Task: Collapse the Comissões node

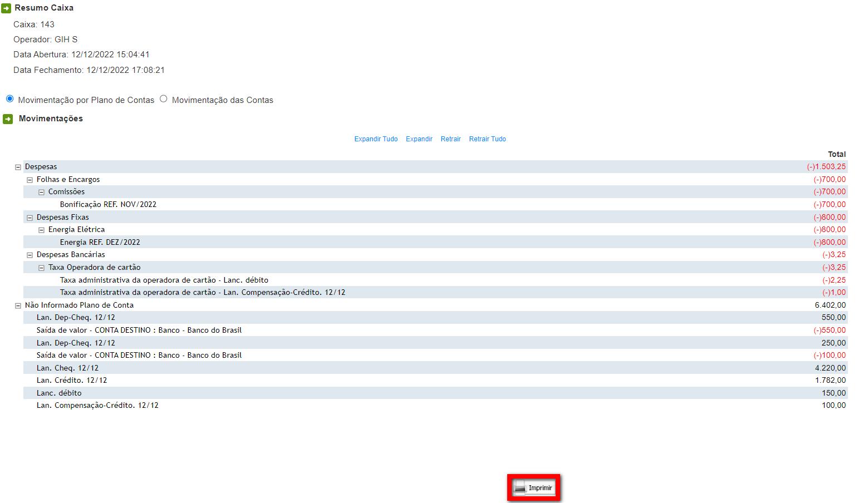Action: (41, 192)
